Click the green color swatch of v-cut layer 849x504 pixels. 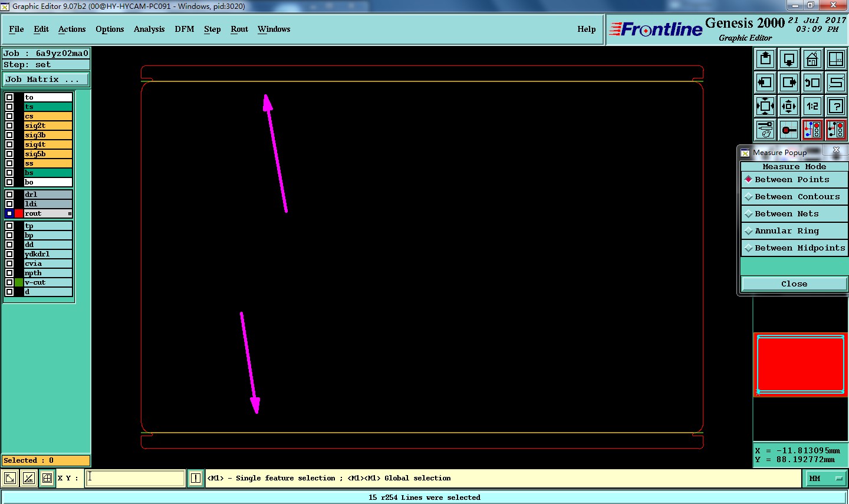point(19,282)
